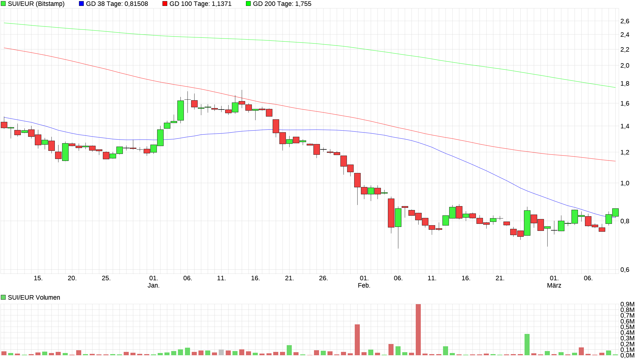Click the blue GD 38 Tage swatch
This screenshot has width=644, height=362.
[x=81, y=4]
